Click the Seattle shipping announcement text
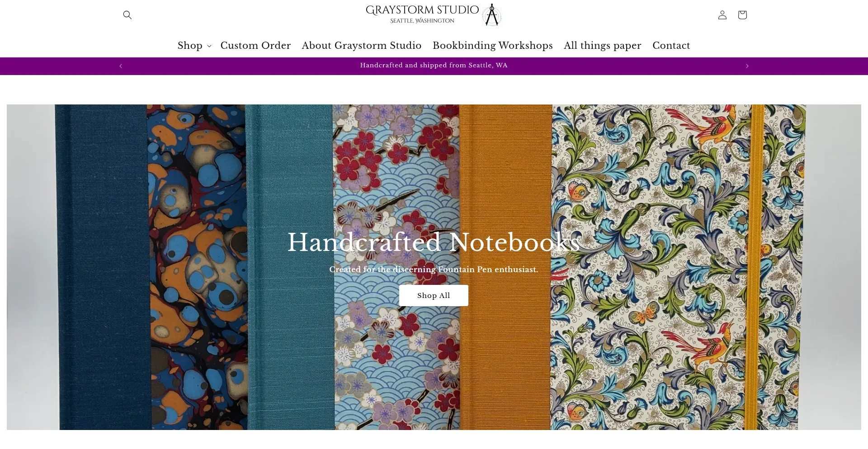 tap(434, 66)
